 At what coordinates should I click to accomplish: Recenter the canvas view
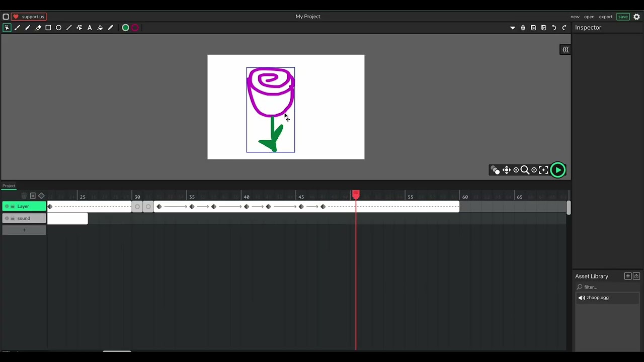(x=543, y=170)
